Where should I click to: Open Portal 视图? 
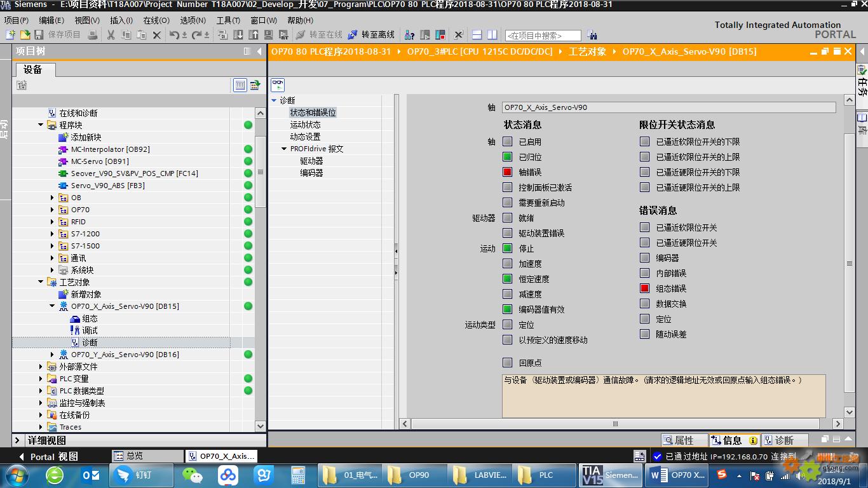tap(48, 456)
